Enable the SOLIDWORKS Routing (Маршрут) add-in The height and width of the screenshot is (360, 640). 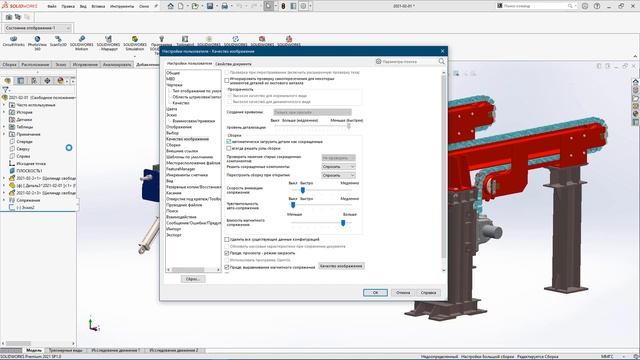click(109, 42)
